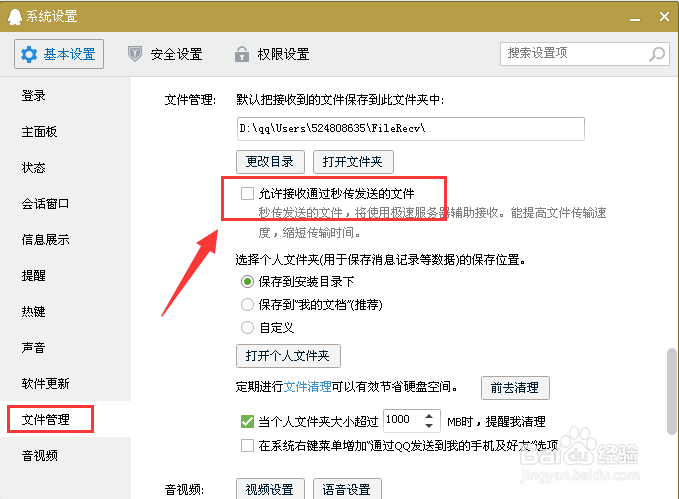679x499 pixels.
Task: Open the 安全设置 tab
Action: pyautogui.click(x=165, y=54)
